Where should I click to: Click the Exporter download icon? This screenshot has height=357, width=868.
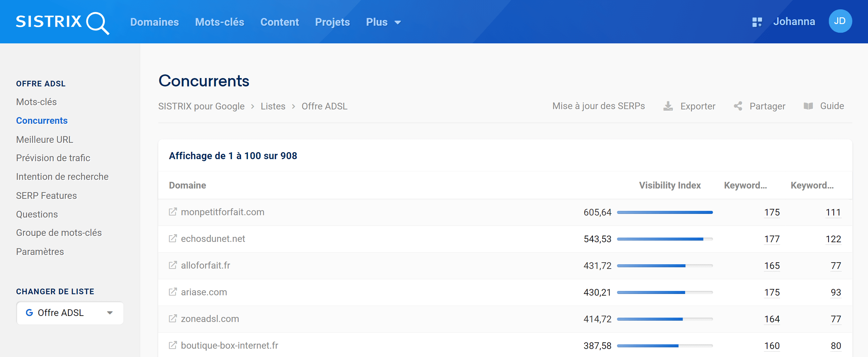tap(668, 106)
